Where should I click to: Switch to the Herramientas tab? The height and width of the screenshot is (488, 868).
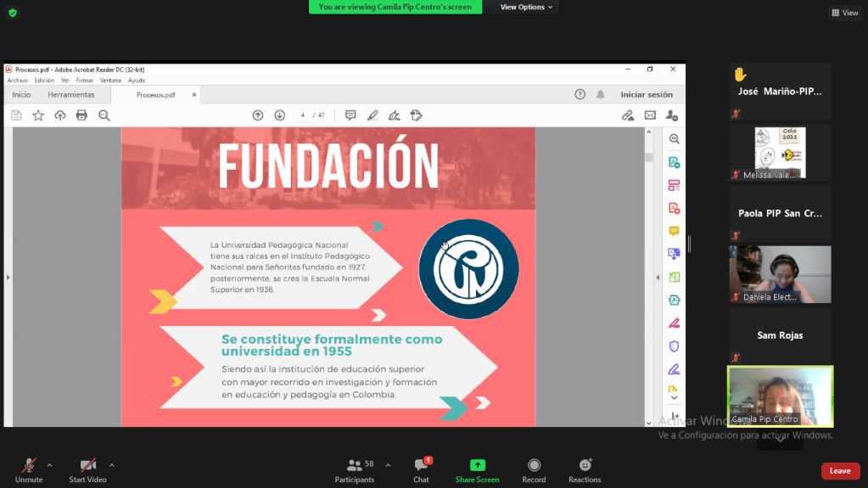[x=71, y=95]
